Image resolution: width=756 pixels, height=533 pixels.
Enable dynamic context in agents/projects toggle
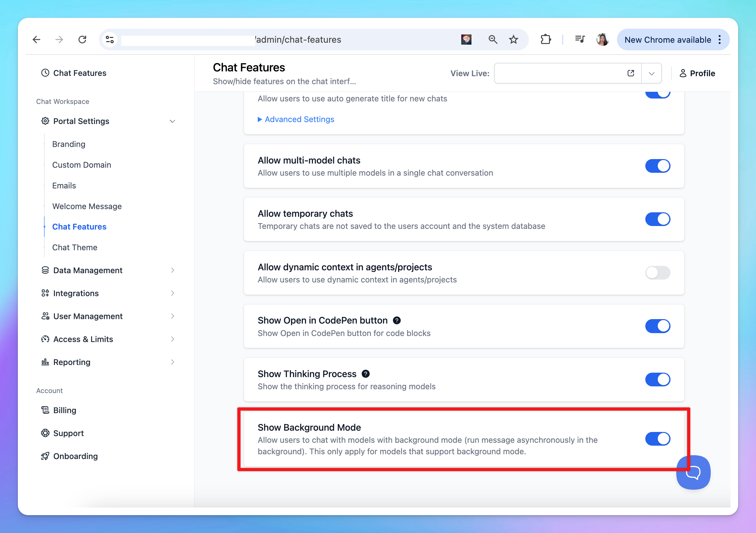[657, 273]
